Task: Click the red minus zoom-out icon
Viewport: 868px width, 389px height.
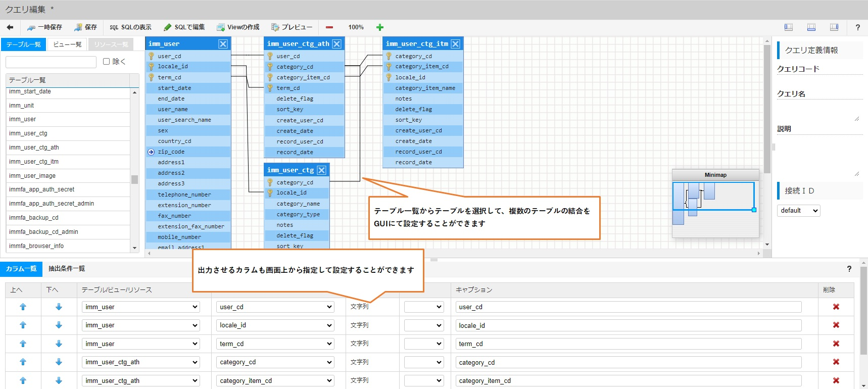Action: click(x=329, y=27)
